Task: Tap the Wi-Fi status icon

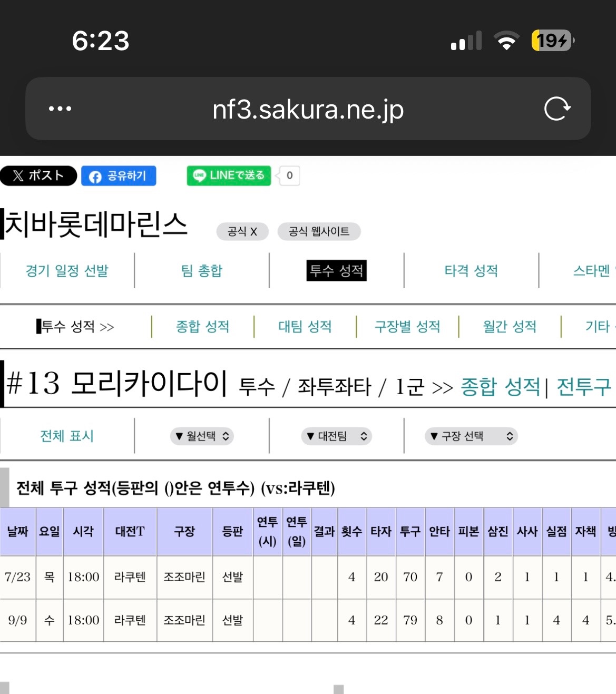Action: click(x=506, y=41)
